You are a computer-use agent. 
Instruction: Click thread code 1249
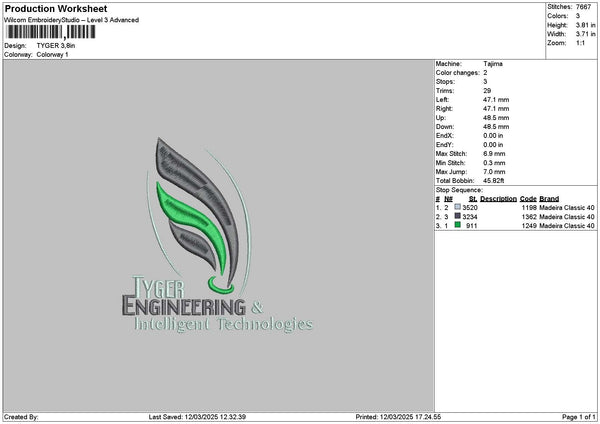pyautogui.click(x=529, y=226)
